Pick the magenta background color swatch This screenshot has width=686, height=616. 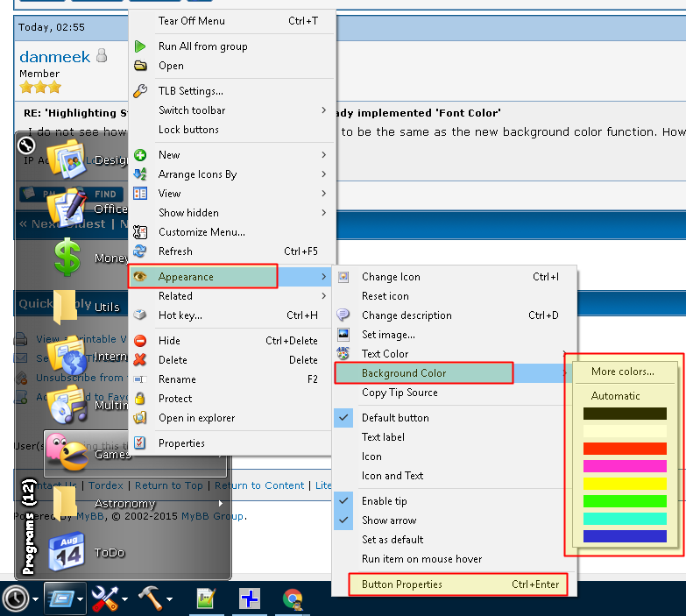coord(625,466)
